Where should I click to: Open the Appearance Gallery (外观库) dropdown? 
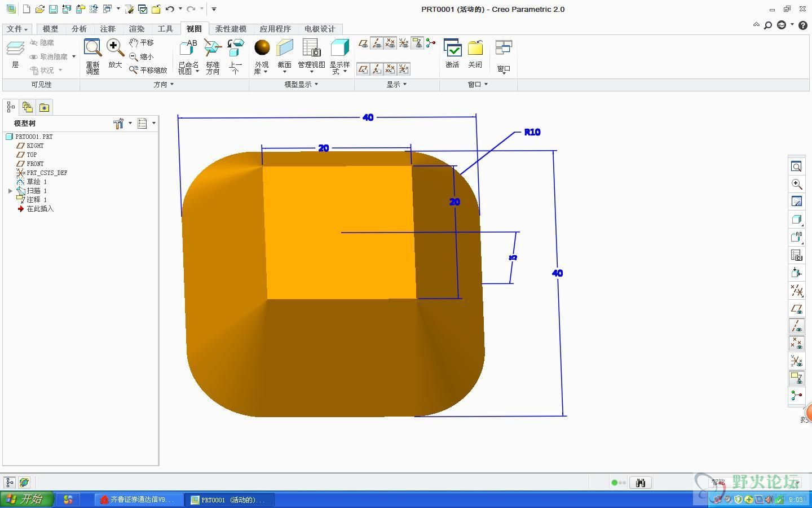click(x=262, y=56)
